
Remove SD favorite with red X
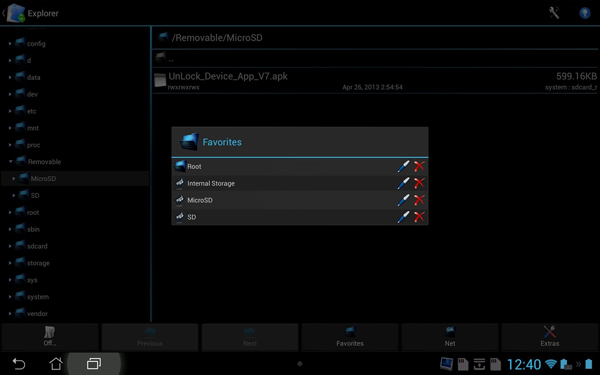click(x=419, y=217)
